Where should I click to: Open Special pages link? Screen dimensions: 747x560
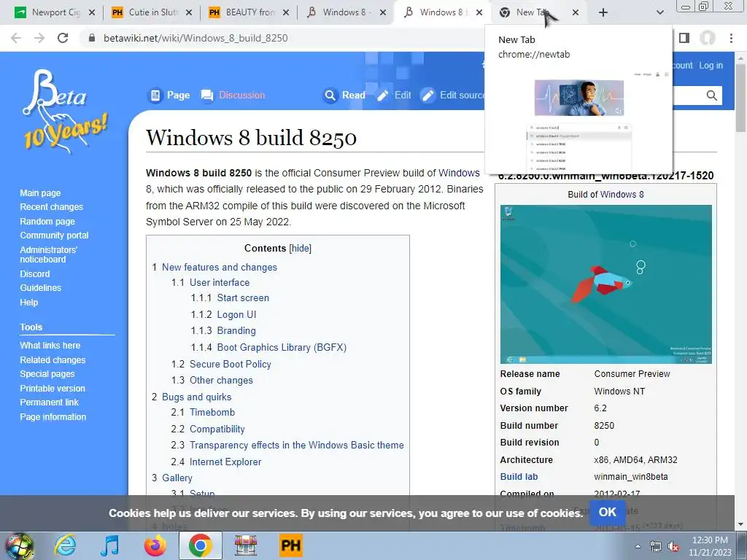point(47,374)
